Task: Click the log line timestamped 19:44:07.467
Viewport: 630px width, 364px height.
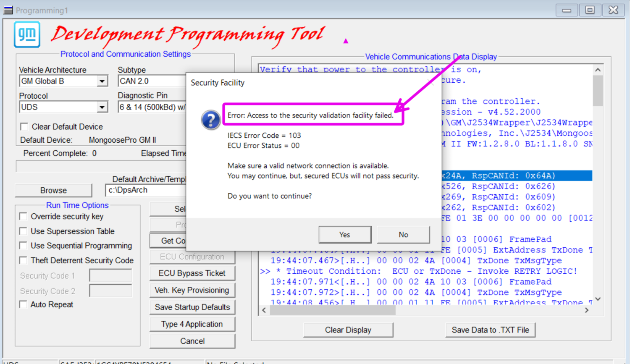Action: 416,261
